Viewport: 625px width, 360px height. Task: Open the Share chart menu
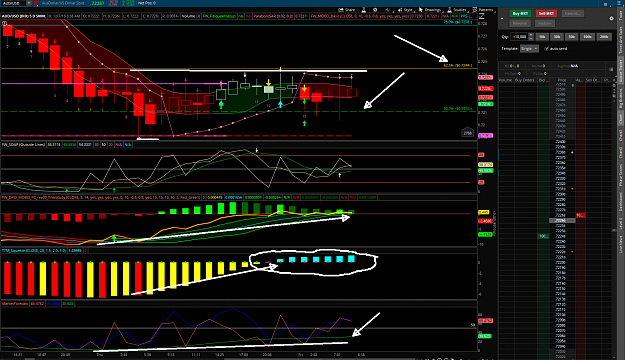pyautogui.click(x=346, y=10)
